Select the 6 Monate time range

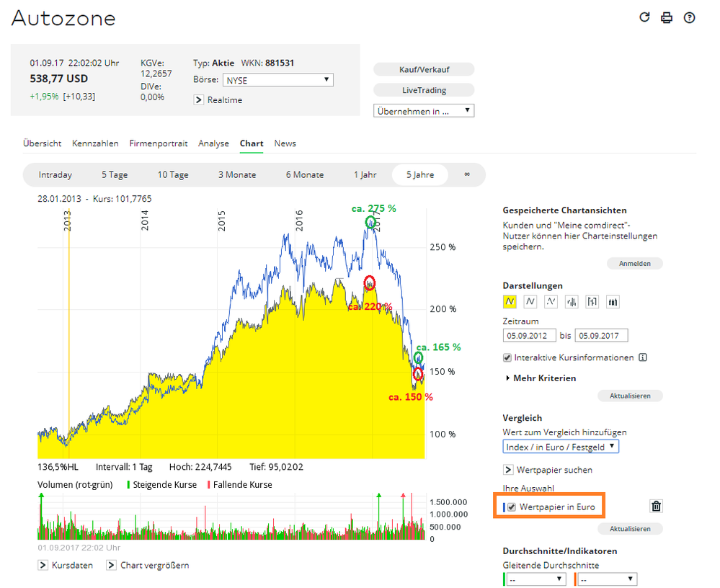303,174
